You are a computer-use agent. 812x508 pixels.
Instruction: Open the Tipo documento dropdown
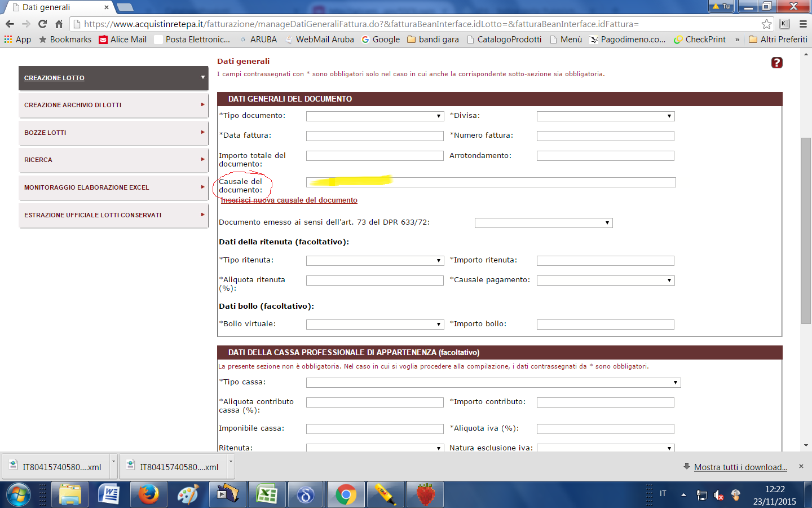tap(374, 116)
